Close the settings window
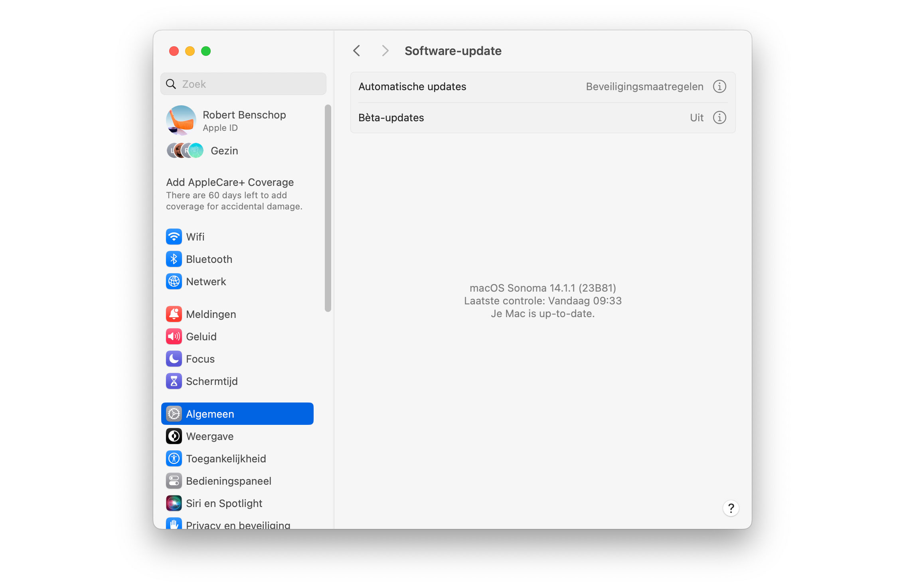905x588 pixels. (x=174, y=51)
